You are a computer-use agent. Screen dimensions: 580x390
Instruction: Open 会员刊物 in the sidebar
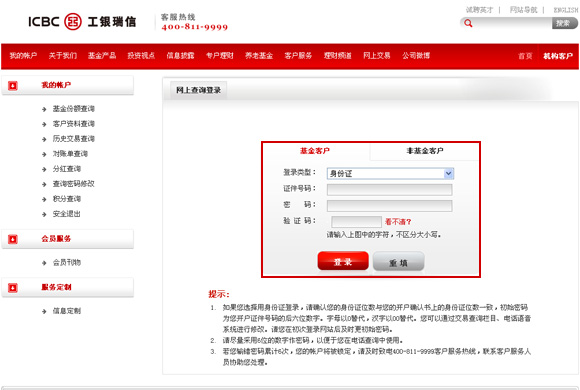tap(67, 263)
